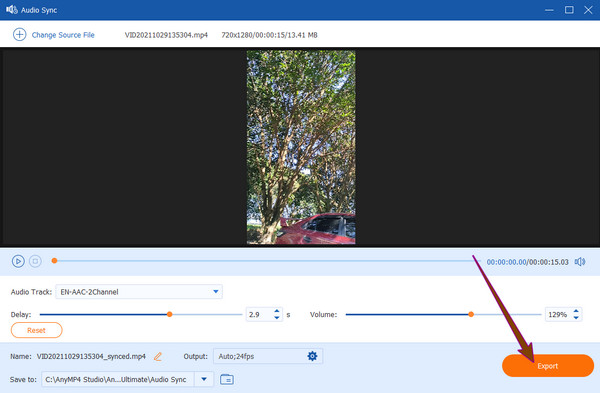Stop the video playback

click(x=35, y=261)
